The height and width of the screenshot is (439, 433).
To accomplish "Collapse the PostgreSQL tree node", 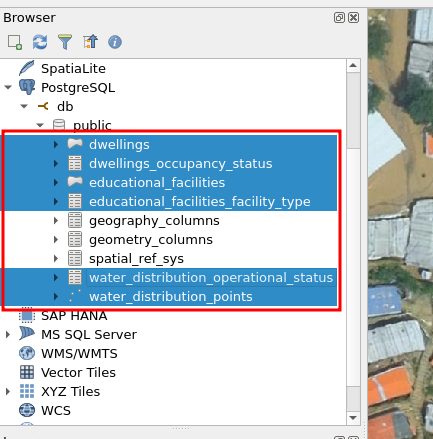I will pos(8,87).
